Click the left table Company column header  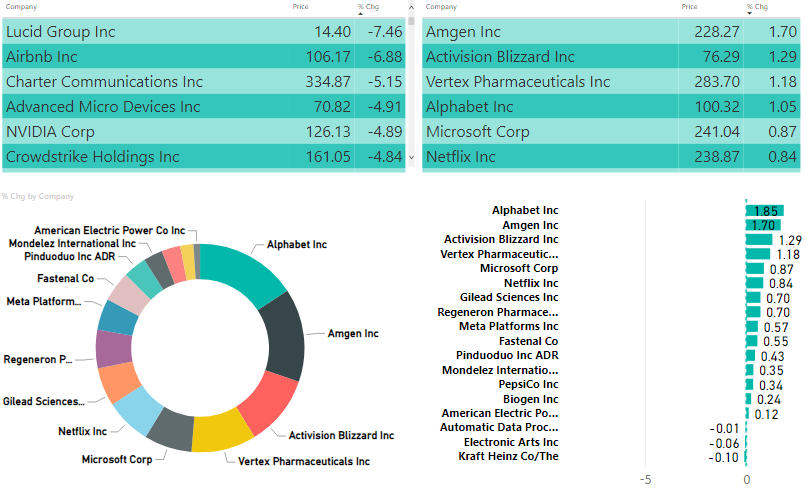coord(21,7)
